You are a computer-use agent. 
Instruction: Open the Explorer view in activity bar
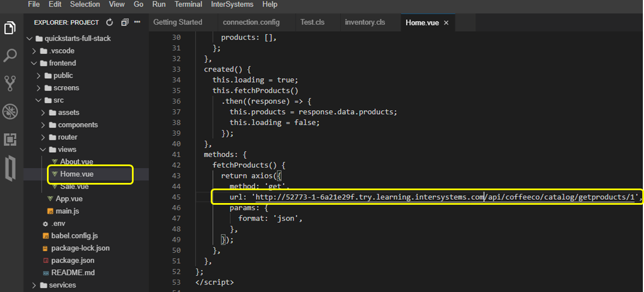pos(10,28)
